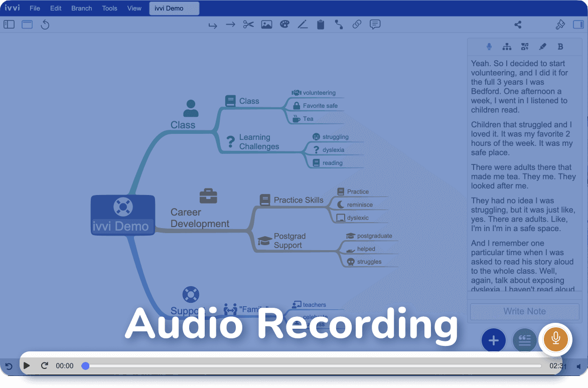Switch the transcript panel to Bold formatting
Image resolution: width=588 pixels, height=388 pixels.
tap(560, 46)
